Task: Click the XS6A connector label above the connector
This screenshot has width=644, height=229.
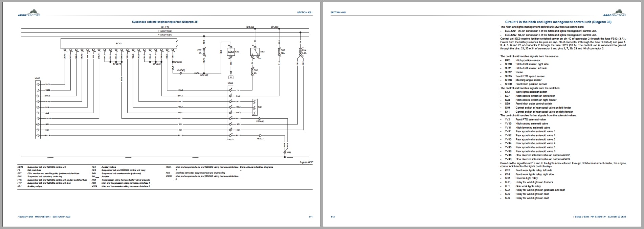Action: [230, 83]
